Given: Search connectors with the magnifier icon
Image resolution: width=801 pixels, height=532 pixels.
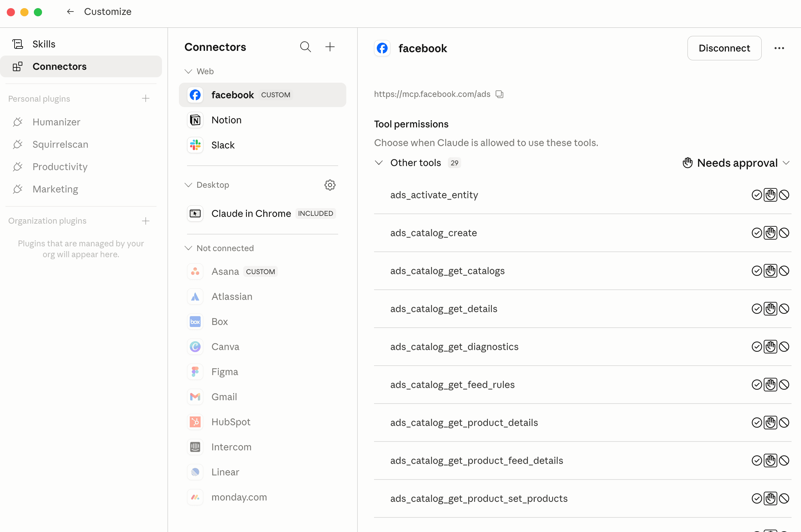Looking at the screenshot, I should coord(305,47).
